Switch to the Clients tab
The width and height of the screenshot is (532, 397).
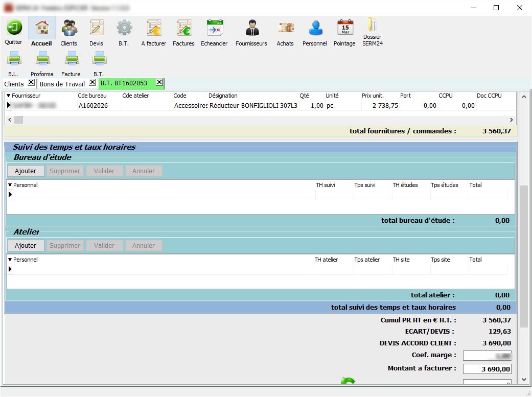pos(14,84)
